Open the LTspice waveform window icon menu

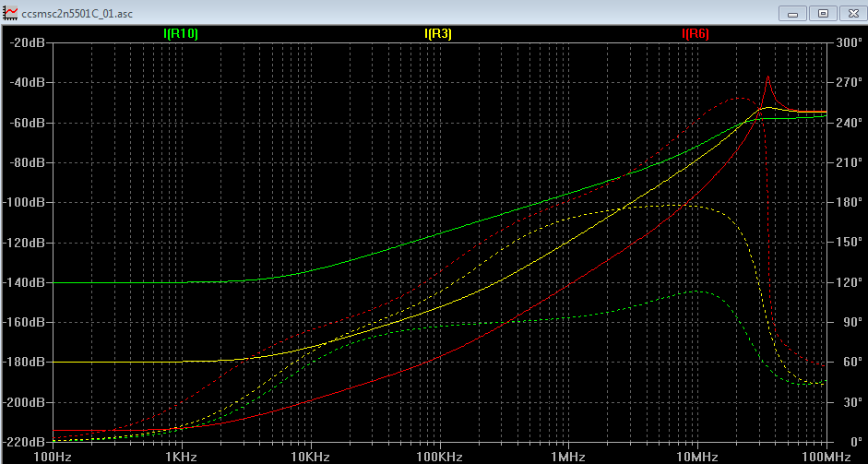click(x=10, y=13)
